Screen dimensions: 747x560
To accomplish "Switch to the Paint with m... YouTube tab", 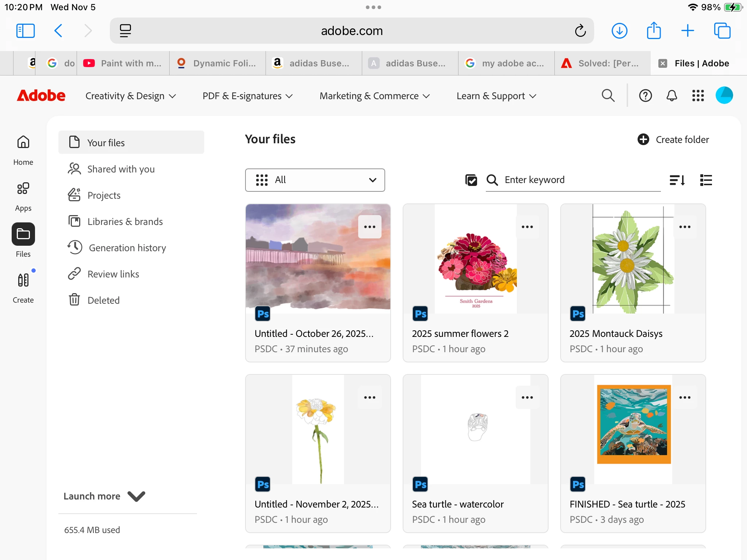I will (123, 63).
